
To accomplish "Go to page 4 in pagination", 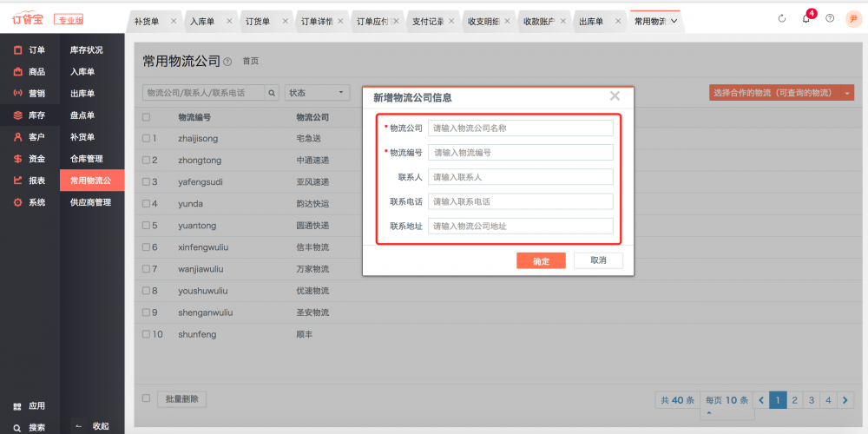I will coord(828,400).
